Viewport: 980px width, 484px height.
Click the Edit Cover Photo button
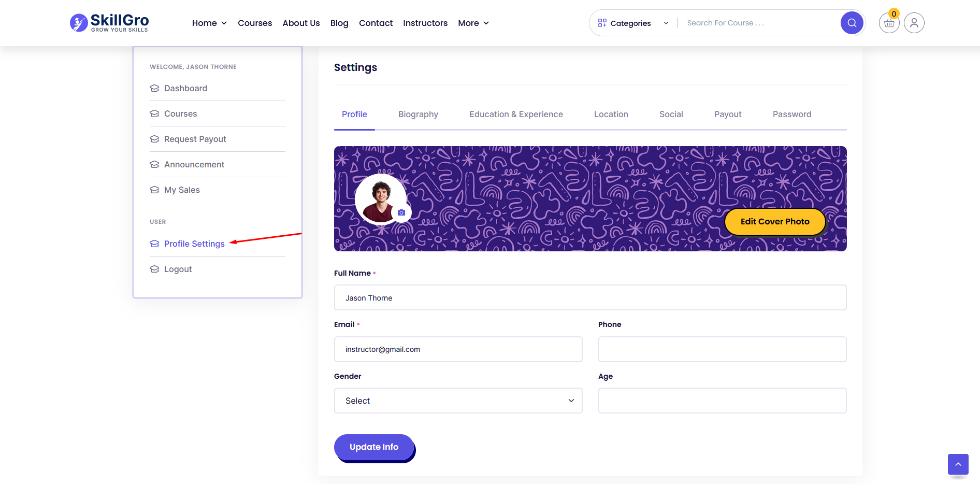coord(775,221)
